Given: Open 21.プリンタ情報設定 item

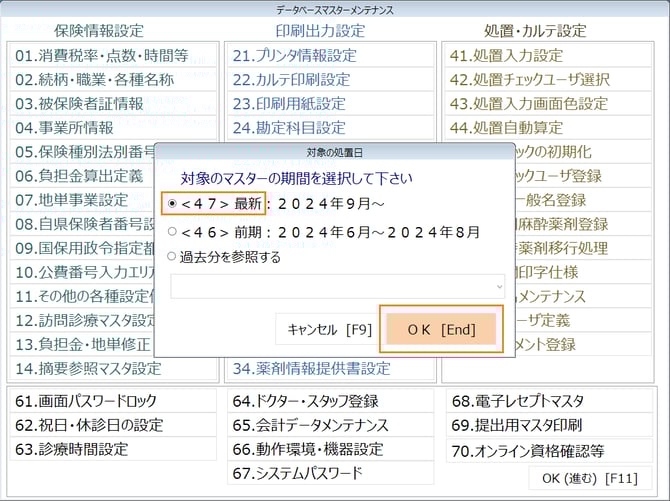Looking at the screenshot, I should tap(294, 55).
